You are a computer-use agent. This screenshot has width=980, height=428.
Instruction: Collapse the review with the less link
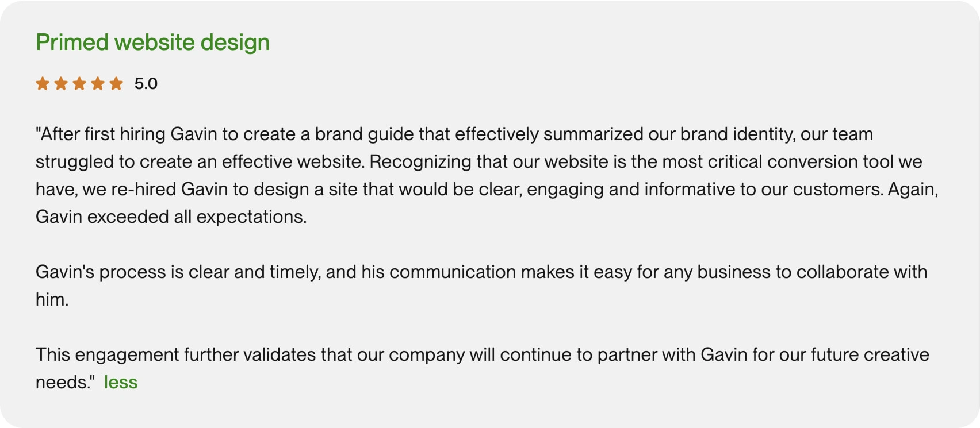[121, 383]
